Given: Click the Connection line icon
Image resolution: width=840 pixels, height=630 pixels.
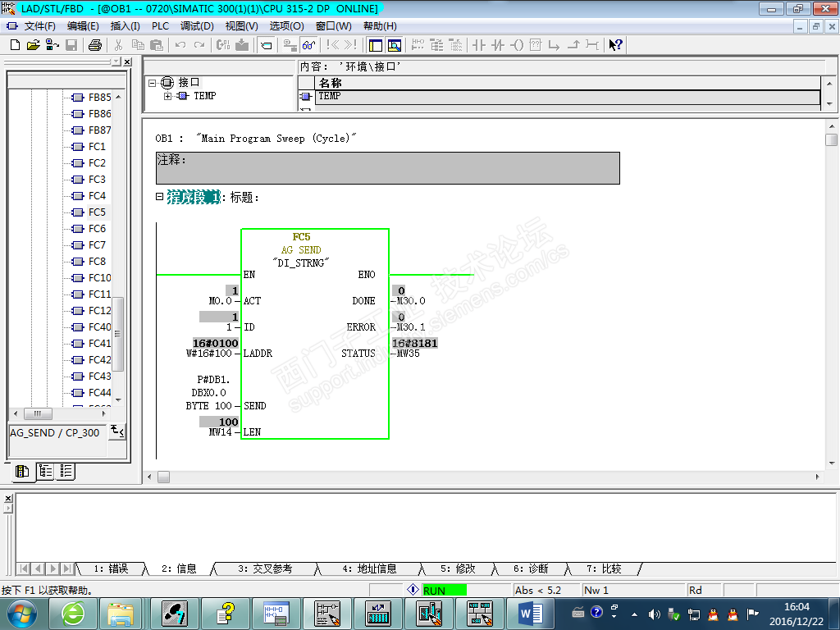Looking at the screenshot, I should pos(592,45).
